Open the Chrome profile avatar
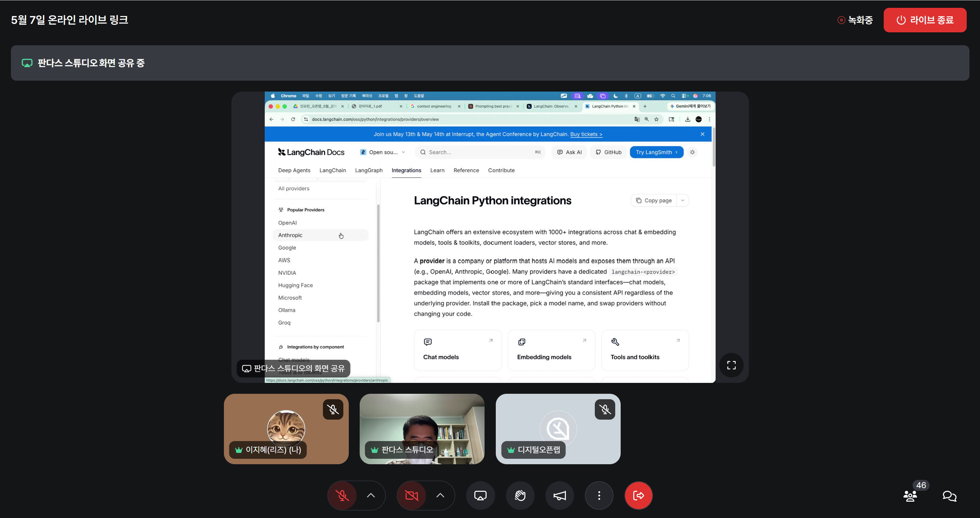 point(699,119)
